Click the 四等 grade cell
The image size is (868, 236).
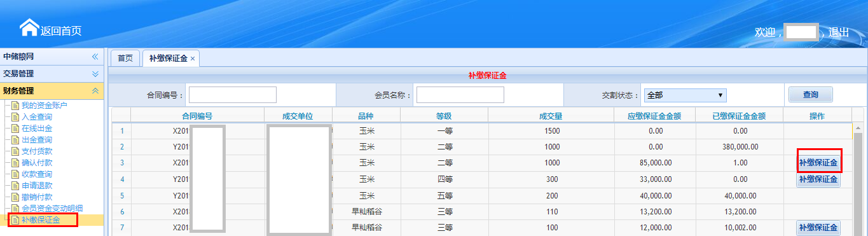click(444, 179)
